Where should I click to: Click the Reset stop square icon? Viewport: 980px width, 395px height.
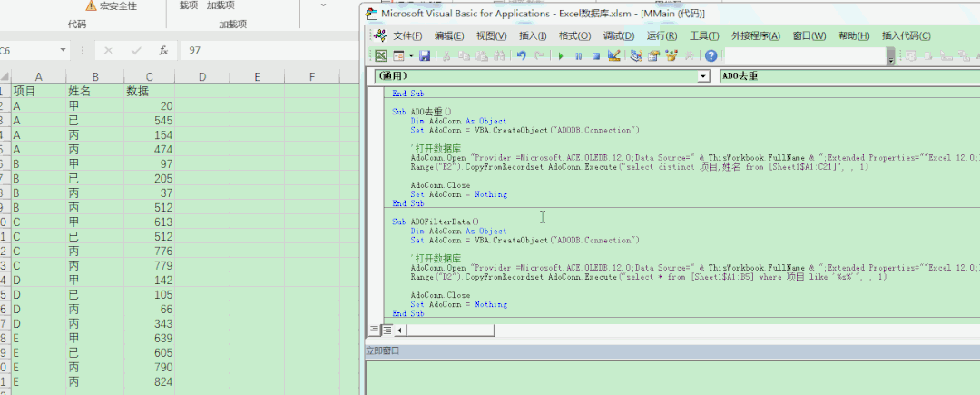tap(595, 56)
